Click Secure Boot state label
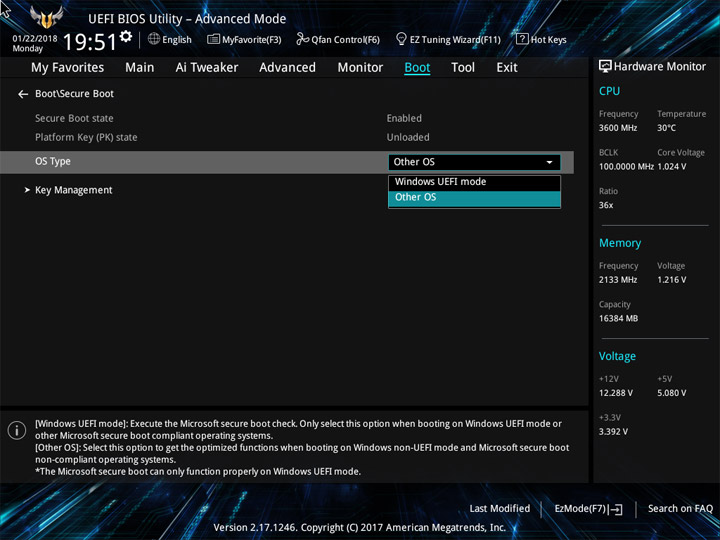Viewport: 720px width, 540px height. pyautogui.click(x=74, y=118)
